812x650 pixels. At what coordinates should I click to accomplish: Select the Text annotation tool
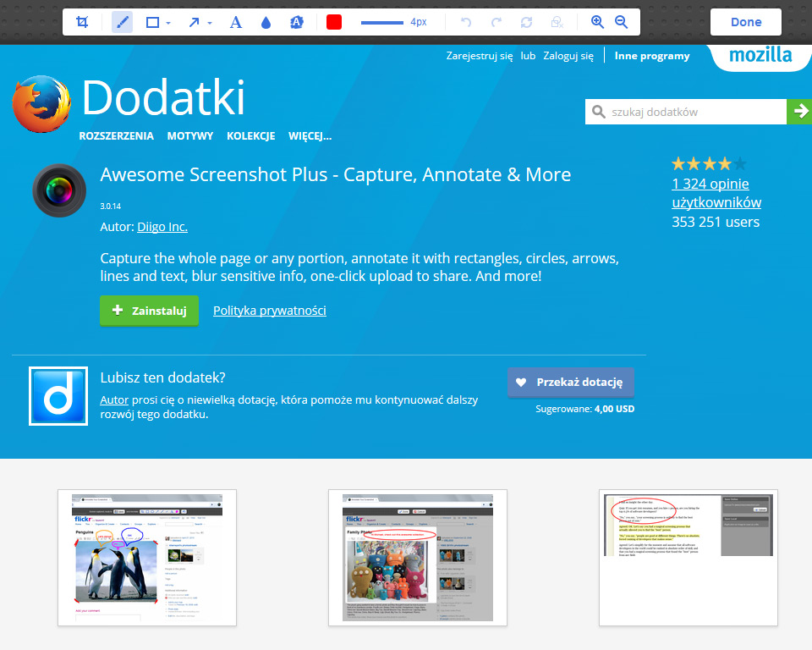pyautogui.click(x=236, y=22)
